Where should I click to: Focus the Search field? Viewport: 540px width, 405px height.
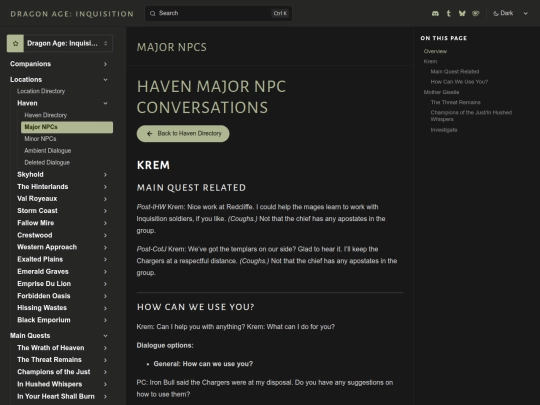pyautogui.click(x=218, y=13)
